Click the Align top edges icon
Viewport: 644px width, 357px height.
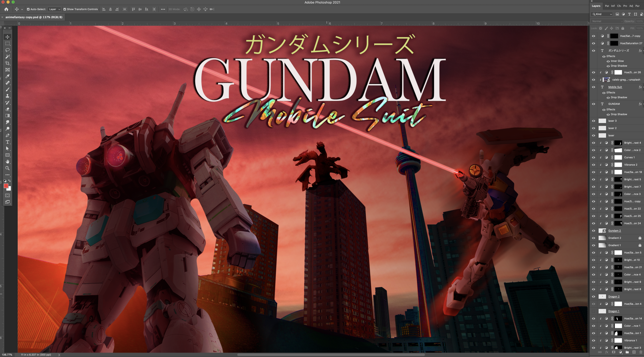tap(133, 9)
